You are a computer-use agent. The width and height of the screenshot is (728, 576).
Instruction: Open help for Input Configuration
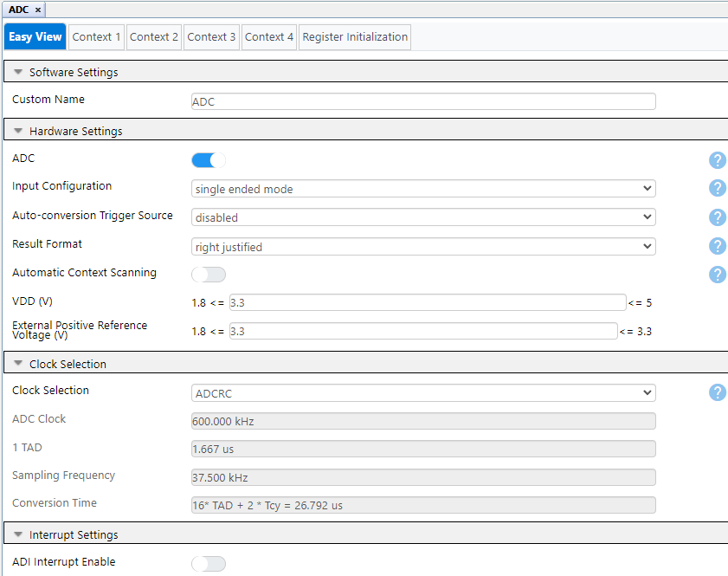click(x=717, y=189)
